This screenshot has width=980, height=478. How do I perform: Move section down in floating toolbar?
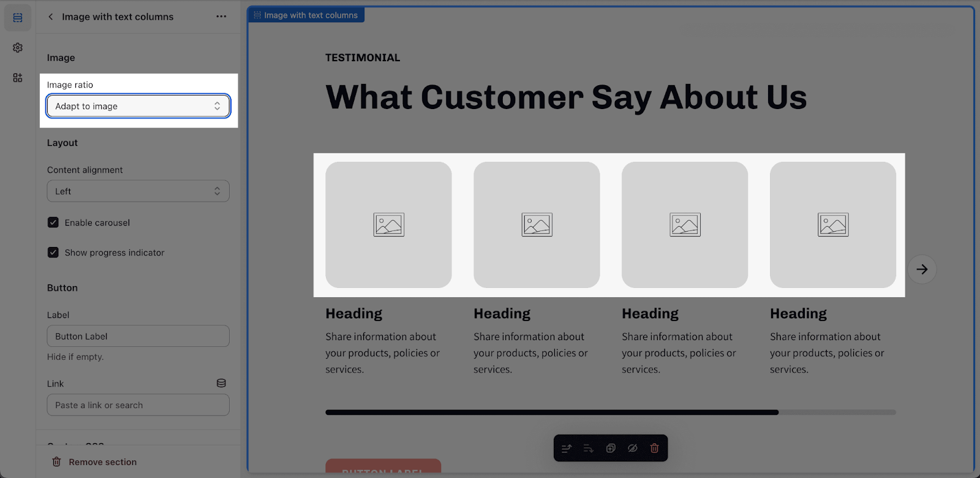point(589,449)
